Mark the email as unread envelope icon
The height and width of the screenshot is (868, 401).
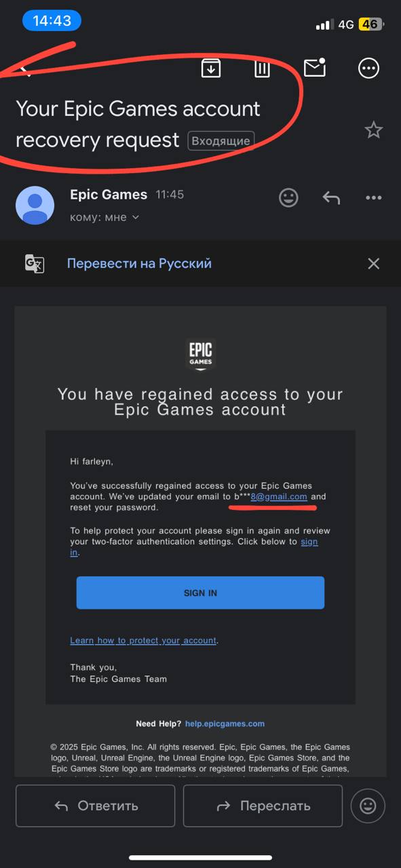pyautogui.click(x=314, y=67)
